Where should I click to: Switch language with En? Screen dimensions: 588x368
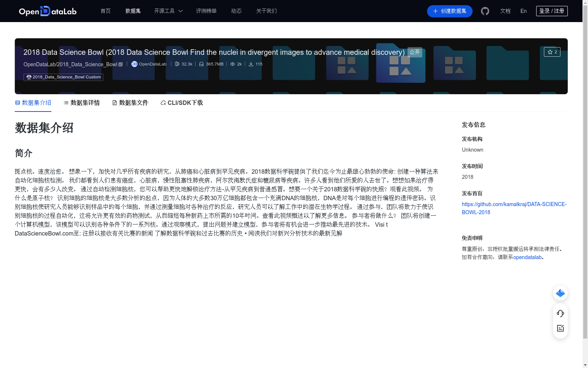[x=524, y=11]
